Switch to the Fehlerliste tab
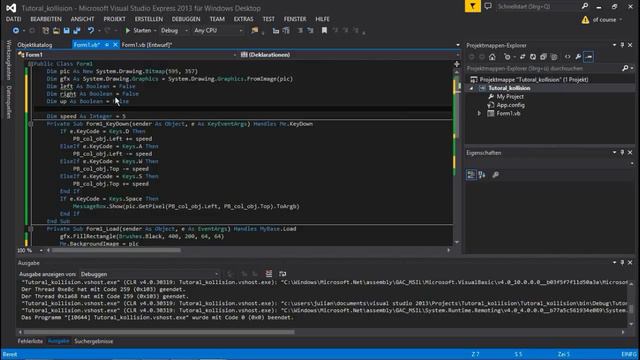The image size is (640, 360). tap(30, 341)
